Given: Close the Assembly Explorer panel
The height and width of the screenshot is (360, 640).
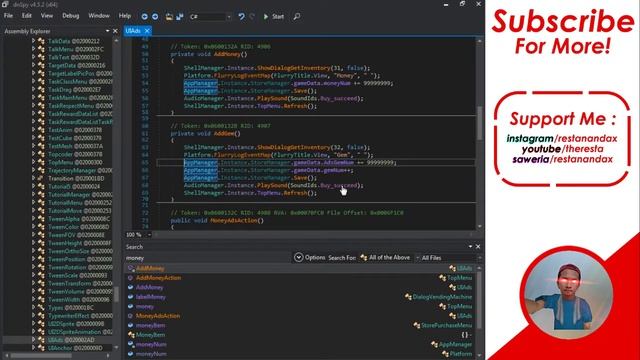Looking at the screenshot, I should click(115, 31).
